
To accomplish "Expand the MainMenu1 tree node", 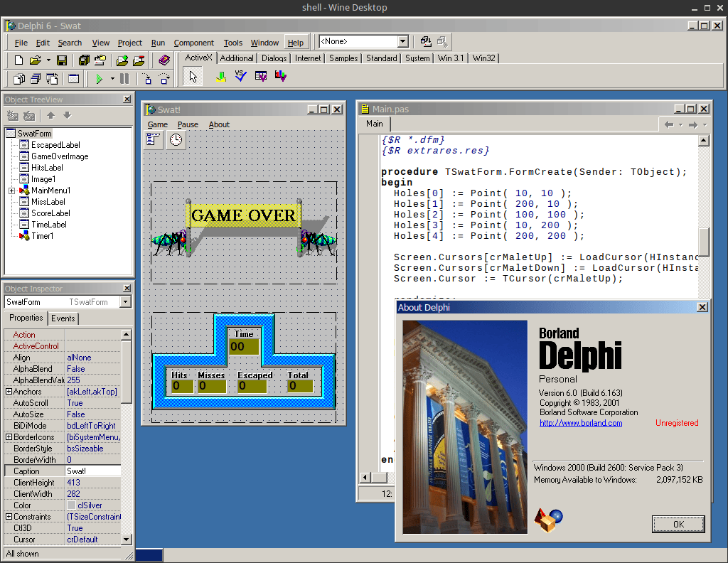I will point(11,191).
